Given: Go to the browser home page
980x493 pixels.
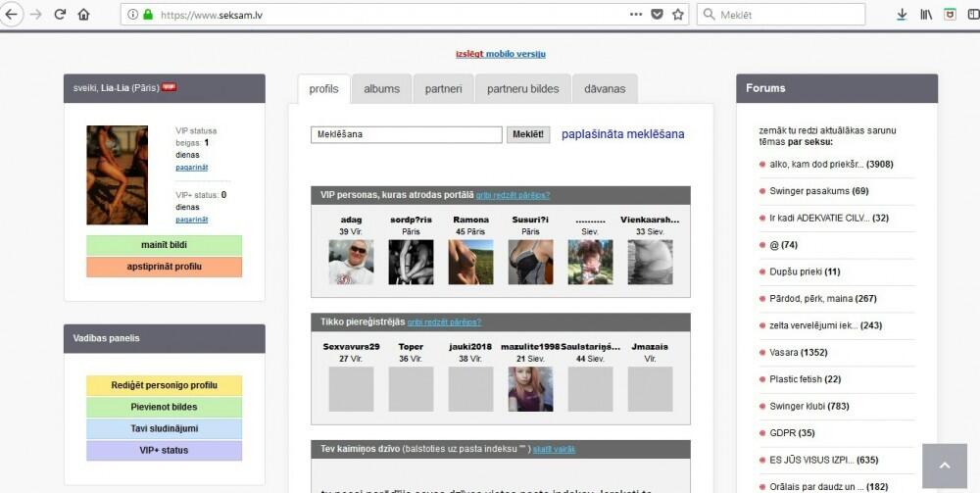Looking at the screenshot, I should (83, 15).
